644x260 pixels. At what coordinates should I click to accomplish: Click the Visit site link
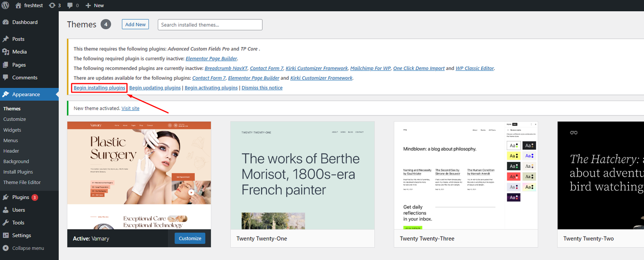click(130, 108)
